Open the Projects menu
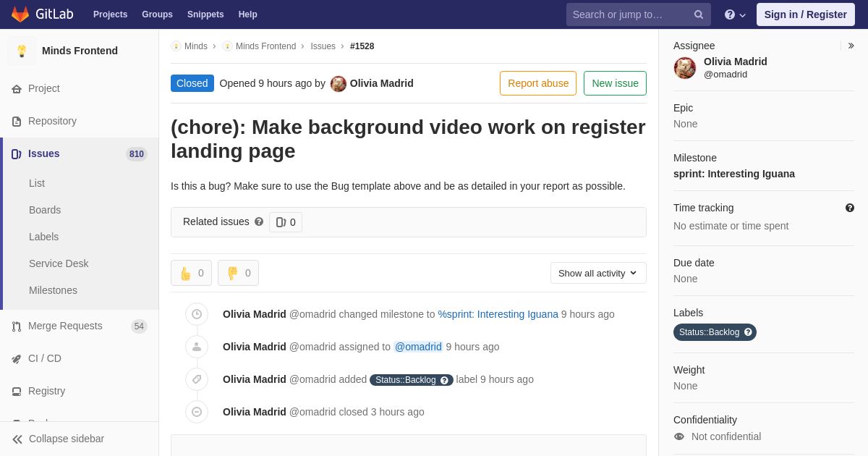This screenshot has height=456, width=868. (111, 14)
